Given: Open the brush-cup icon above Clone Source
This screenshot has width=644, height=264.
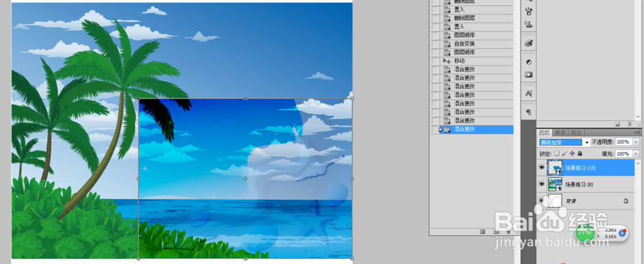Looking at the screenshot, I should [529, 12].
